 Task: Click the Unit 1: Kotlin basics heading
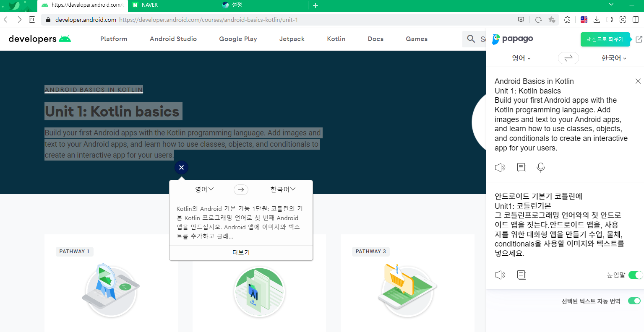pos(112,112)
